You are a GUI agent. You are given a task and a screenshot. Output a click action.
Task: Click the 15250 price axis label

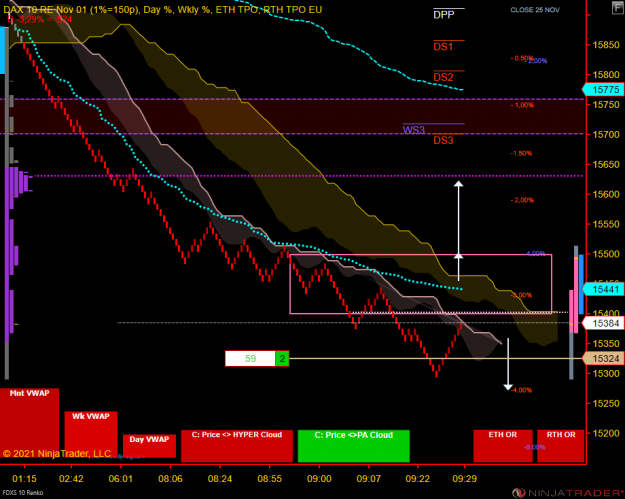click(606, 404)
